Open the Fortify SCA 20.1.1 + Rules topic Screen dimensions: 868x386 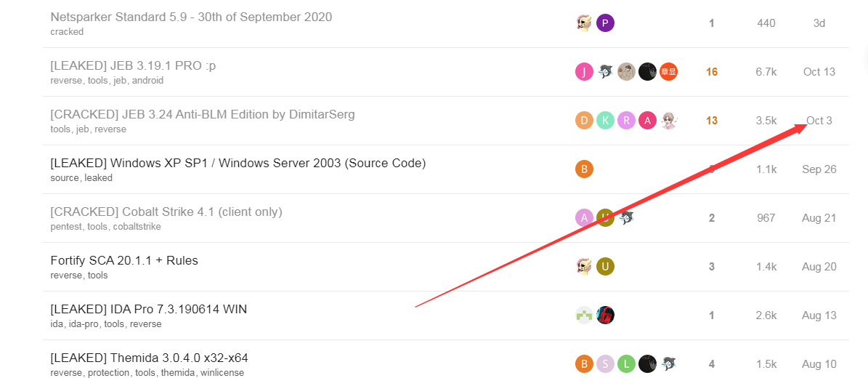[124, 260]
